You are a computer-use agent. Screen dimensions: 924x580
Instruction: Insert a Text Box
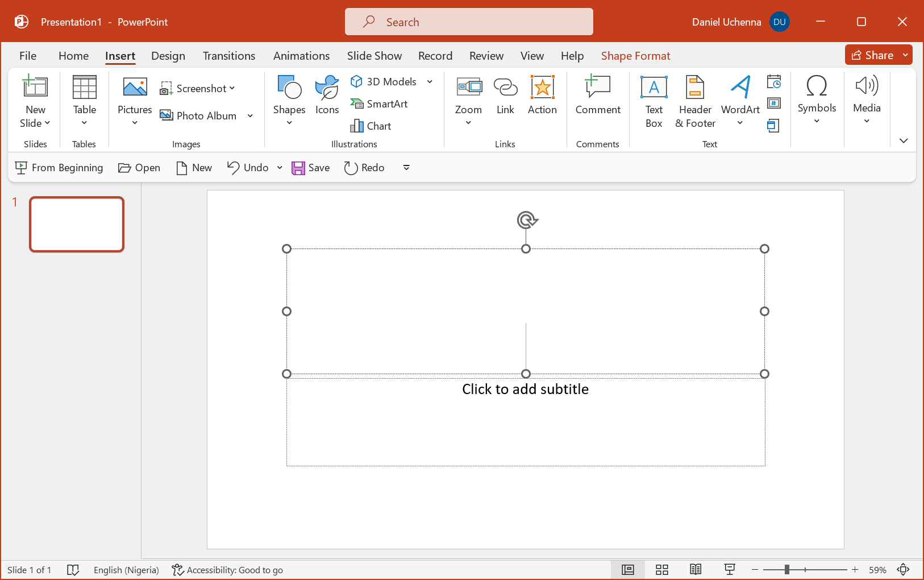click(654, 102)
